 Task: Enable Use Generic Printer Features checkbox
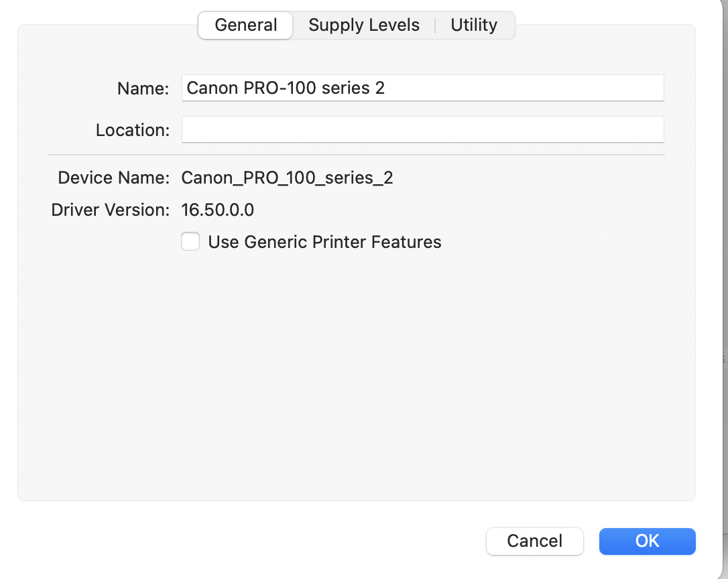190,241
